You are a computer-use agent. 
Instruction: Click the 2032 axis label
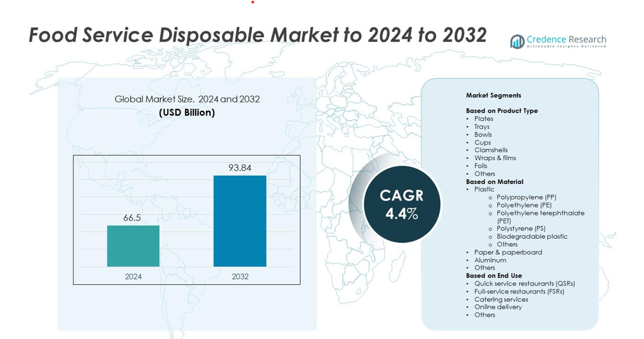(x=240, y=277)
